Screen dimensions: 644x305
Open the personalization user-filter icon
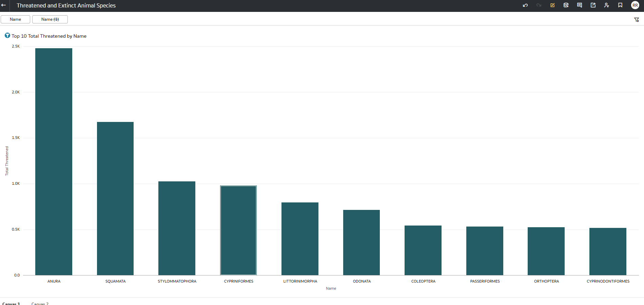pos(607,5)
